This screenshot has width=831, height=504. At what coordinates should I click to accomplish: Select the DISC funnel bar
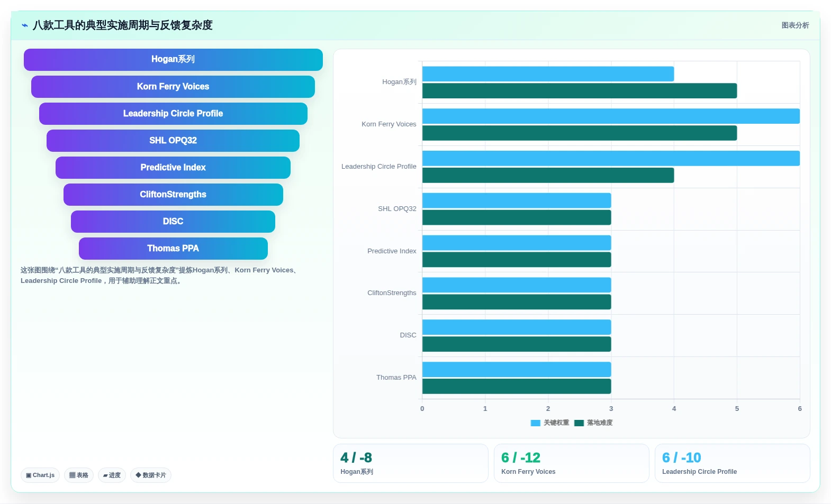point(173,222)
